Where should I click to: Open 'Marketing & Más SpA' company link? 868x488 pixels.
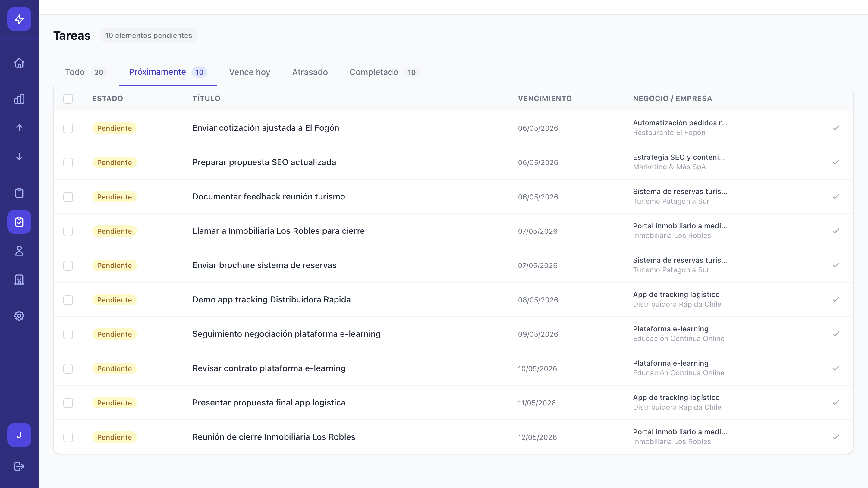(669, 167)
